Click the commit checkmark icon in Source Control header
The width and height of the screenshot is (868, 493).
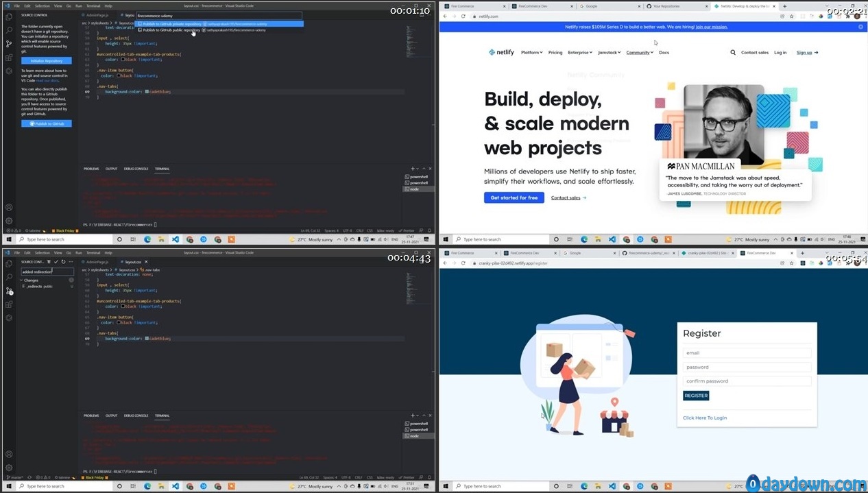pos(56,261)
